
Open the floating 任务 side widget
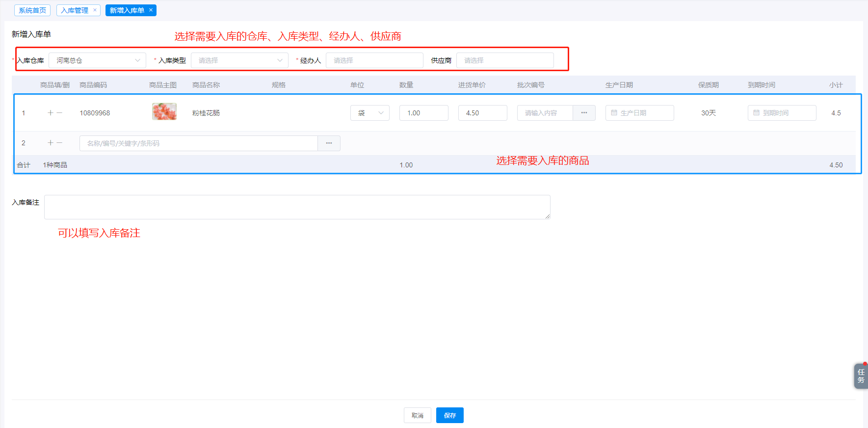pos(861,376)
